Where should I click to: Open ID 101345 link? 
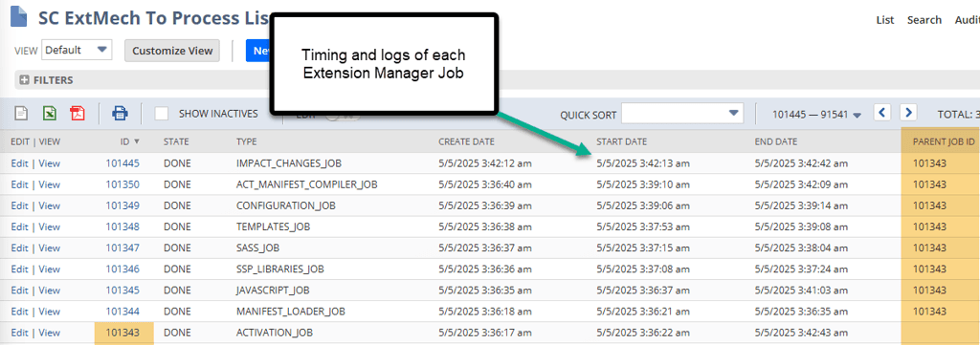point(122,291)
